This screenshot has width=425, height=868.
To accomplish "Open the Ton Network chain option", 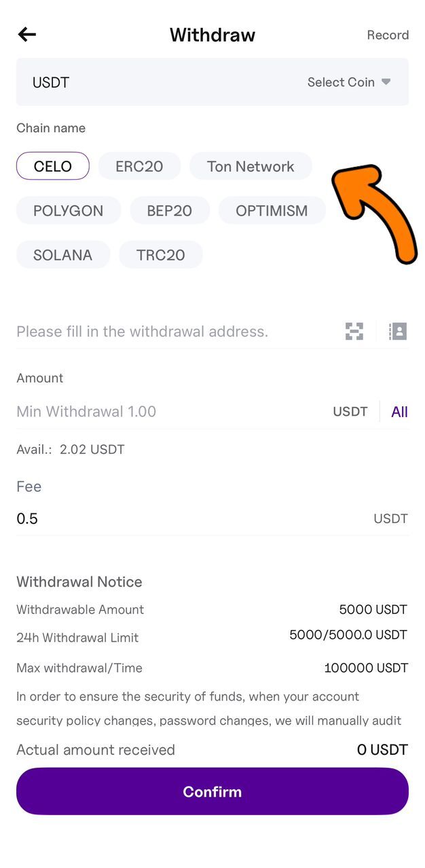I will (x=251, y=165).
